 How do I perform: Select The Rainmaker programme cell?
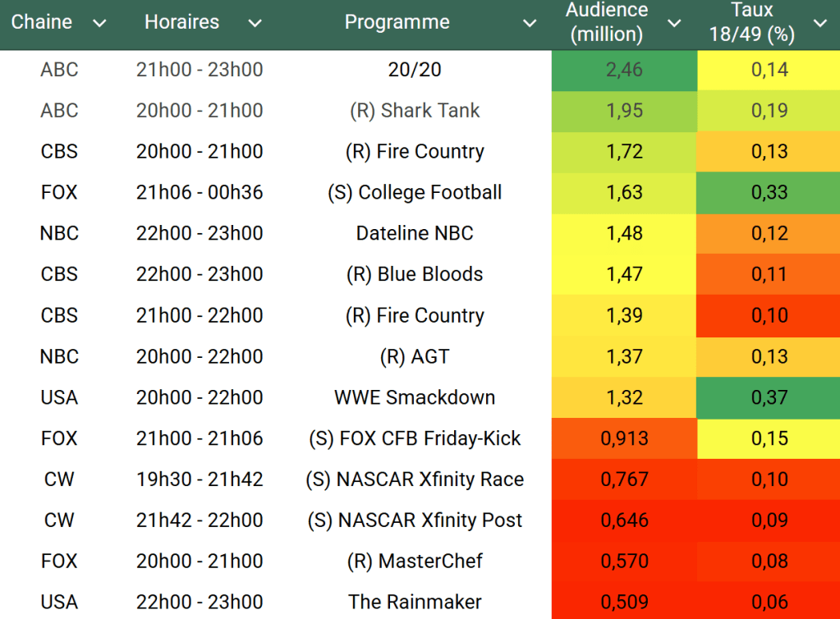pos(415,602)
